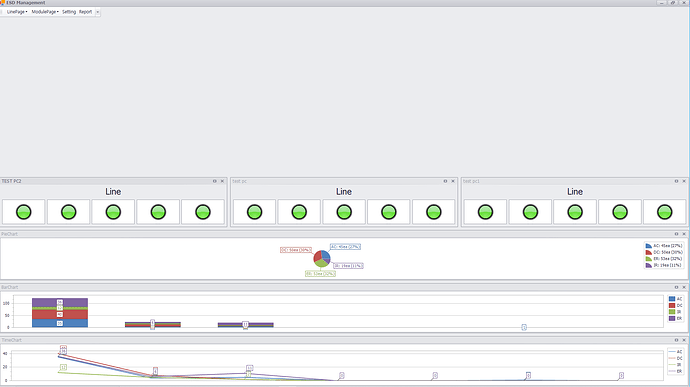Open the Report menu item
The image size is (690, 387).
85,12
